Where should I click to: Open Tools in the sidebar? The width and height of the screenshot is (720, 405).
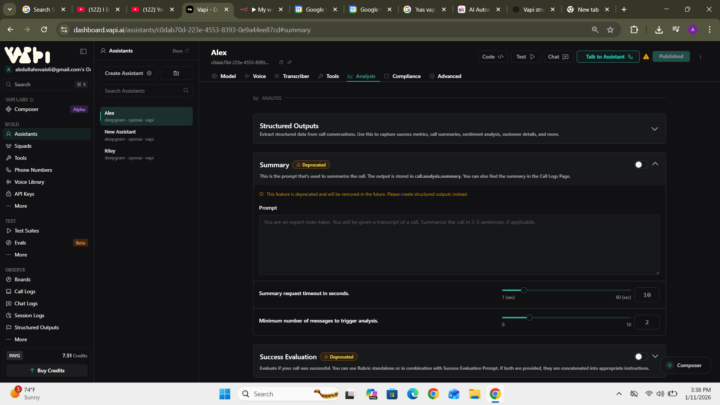(x=20, y=158)
